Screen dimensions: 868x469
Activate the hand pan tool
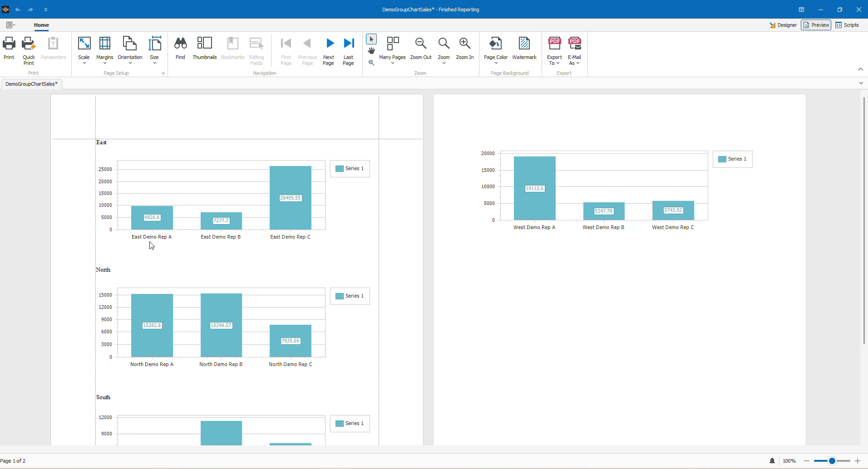click(x=371, y=51)
